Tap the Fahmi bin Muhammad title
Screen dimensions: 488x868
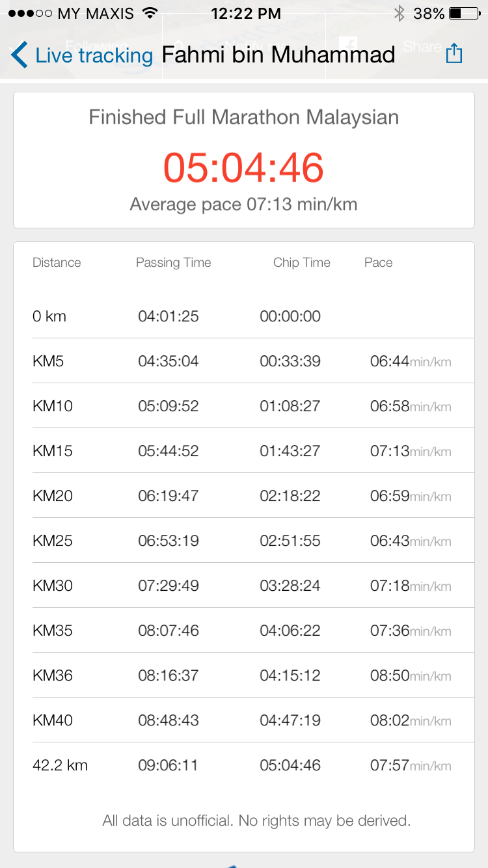(278, 55)
